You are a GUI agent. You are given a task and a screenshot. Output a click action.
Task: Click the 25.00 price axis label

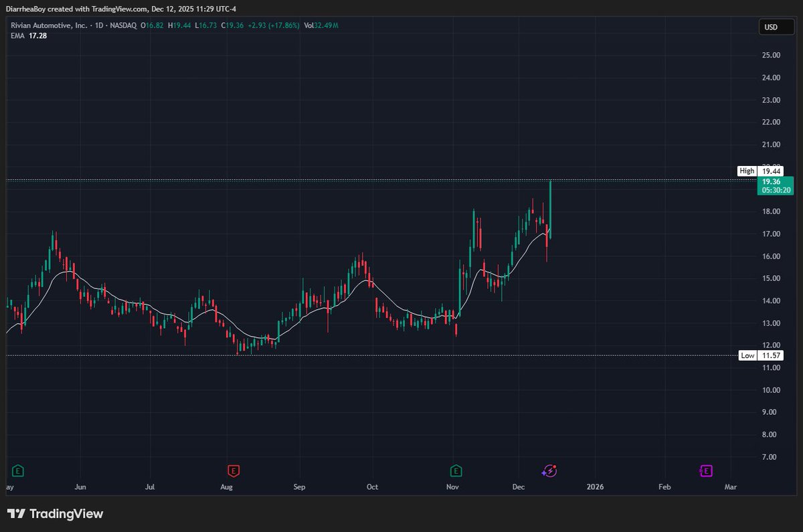coord(772,56)
